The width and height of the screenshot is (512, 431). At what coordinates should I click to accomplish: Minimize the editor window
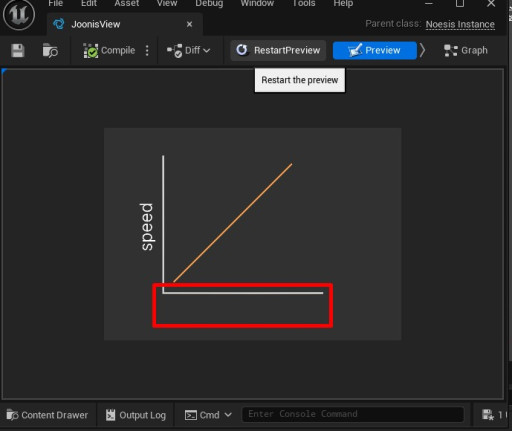429,4
